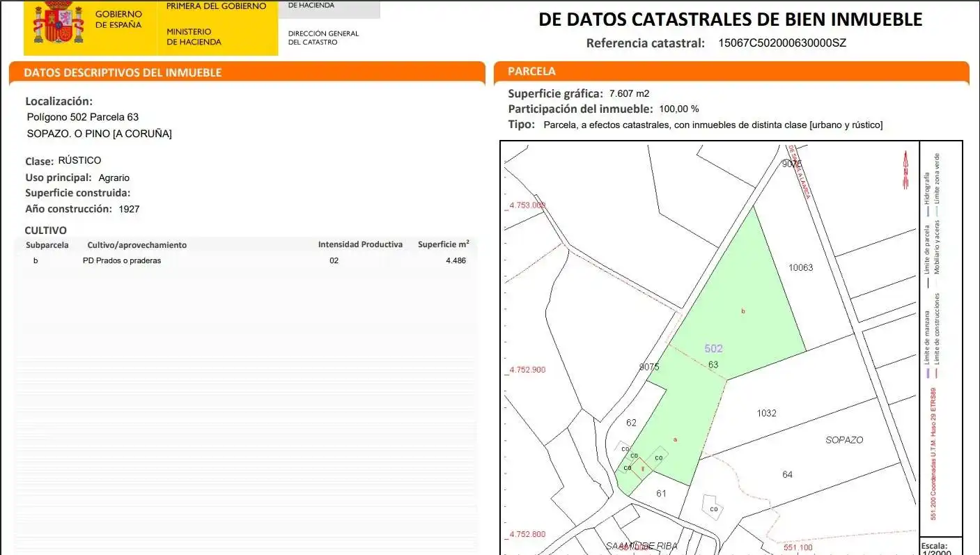Click the 'Intensidad Productiva' column header
980x555 pixels.
click(360, 244)
